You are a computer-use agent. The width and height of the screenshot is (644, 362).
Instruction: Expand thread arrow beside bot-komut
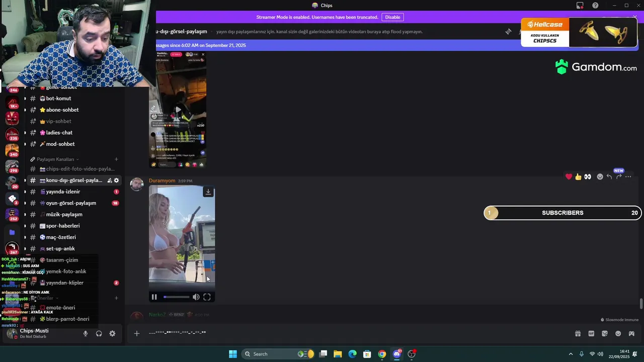(x=25, y=99)
